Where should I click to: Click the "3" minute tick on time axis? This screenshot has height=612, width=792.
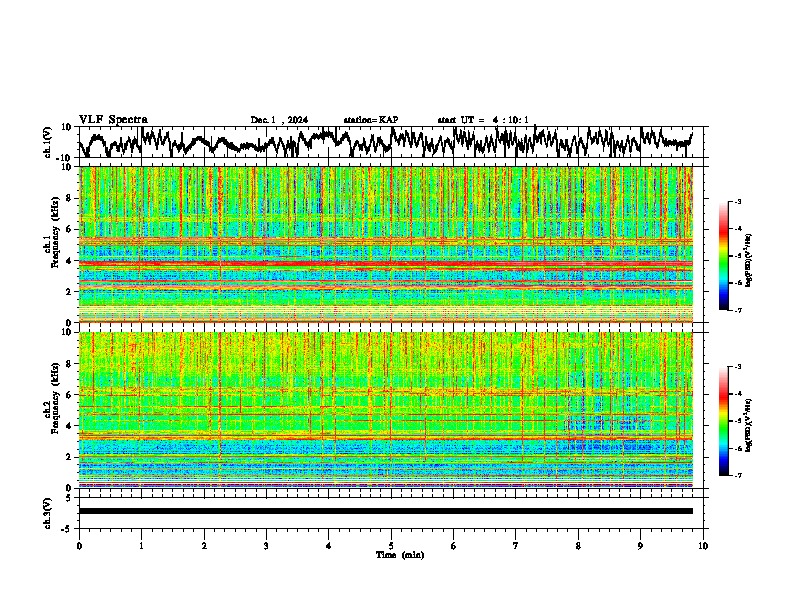[x=266, y=546]
